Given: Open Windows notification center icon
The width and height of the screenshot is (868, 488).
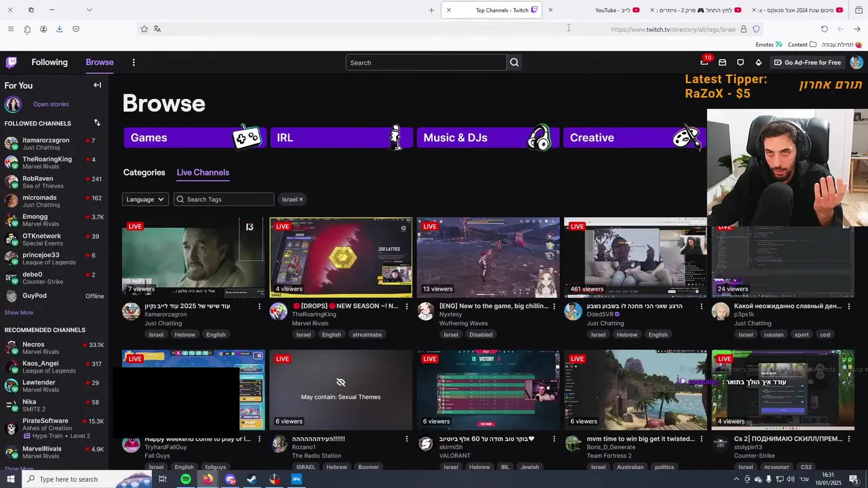Looking at the screenshot, I should pyautogui.click(x=854, y=479).
